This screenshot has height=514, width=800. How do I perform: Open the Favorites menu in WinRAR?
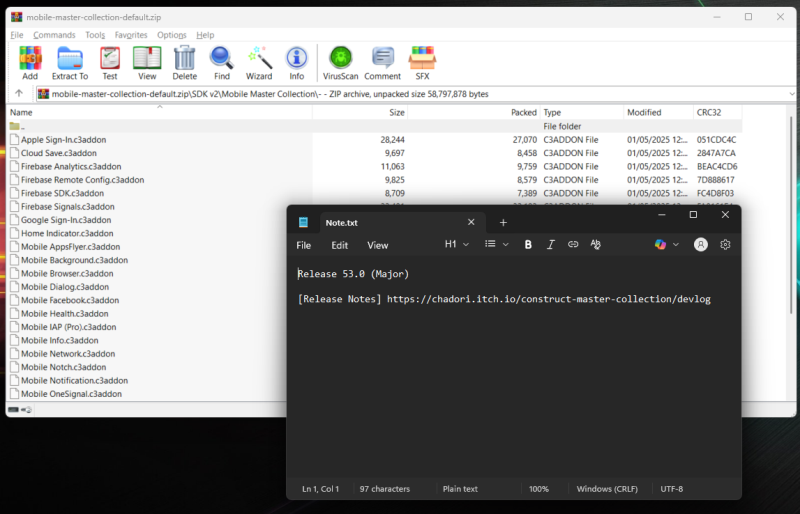click(131, 35)
